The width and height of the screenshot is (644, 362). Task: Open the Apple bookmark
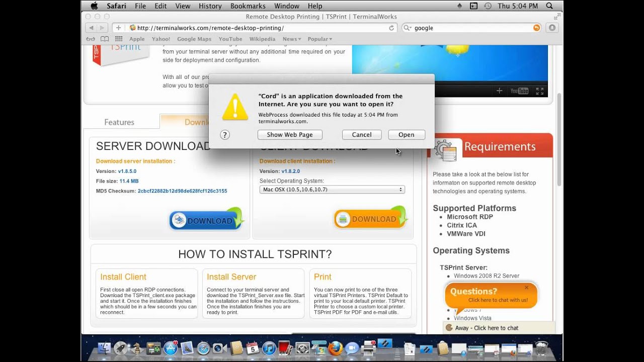pyautogui.click(x=137, y=39)
